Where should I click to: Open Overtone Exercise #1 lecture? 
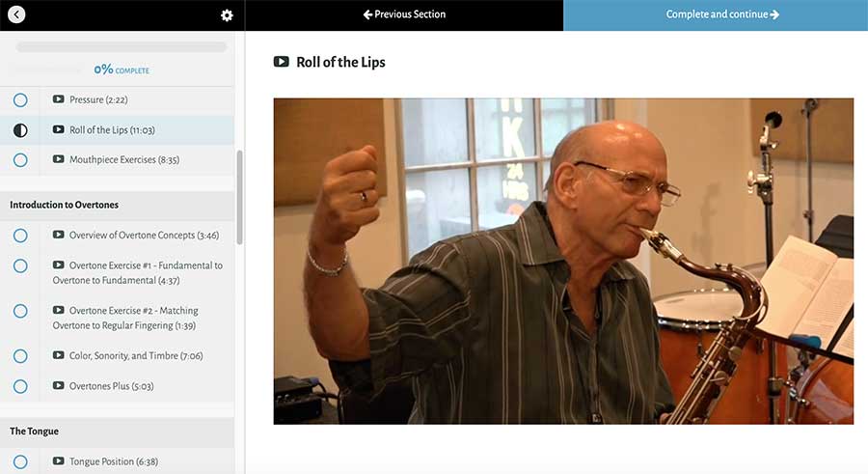coord(137,273)
